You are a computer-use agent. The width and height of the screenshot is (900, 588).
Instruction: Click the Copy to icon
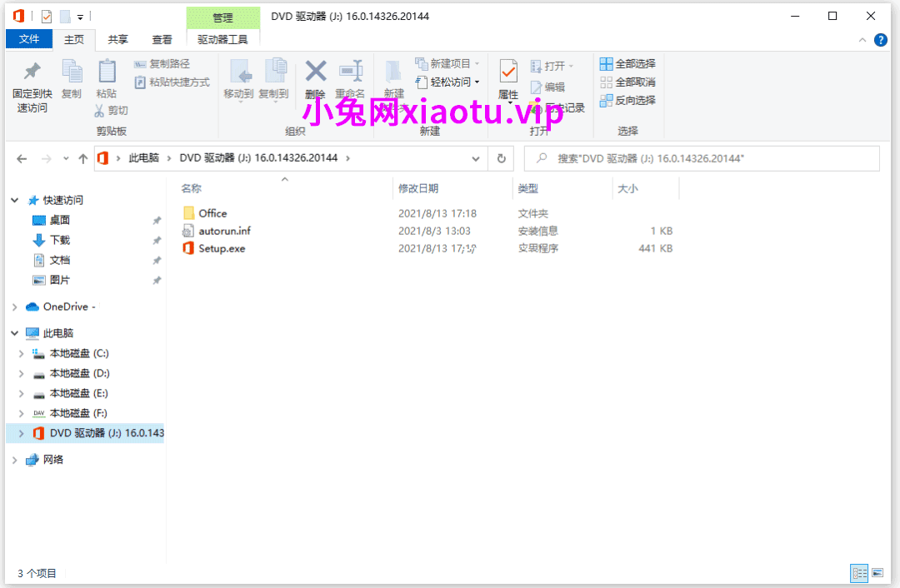(275, 71)
